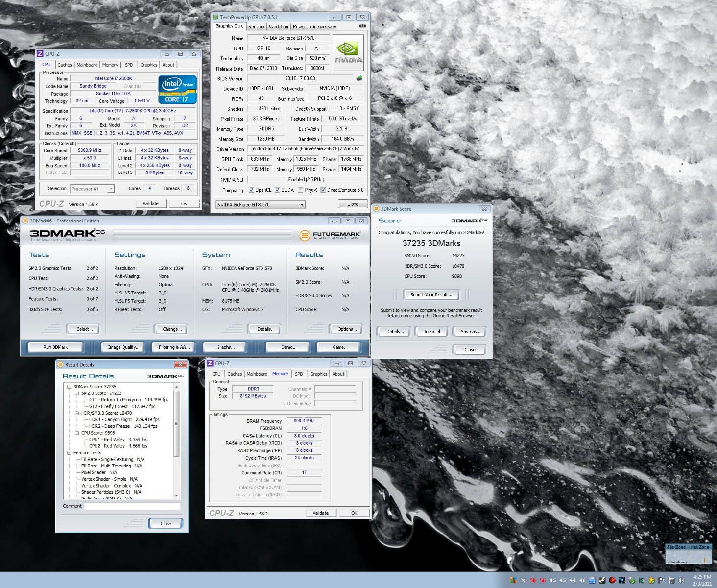
Task: Select HDR1 - Canyon Flight result row
Action: 124,419
